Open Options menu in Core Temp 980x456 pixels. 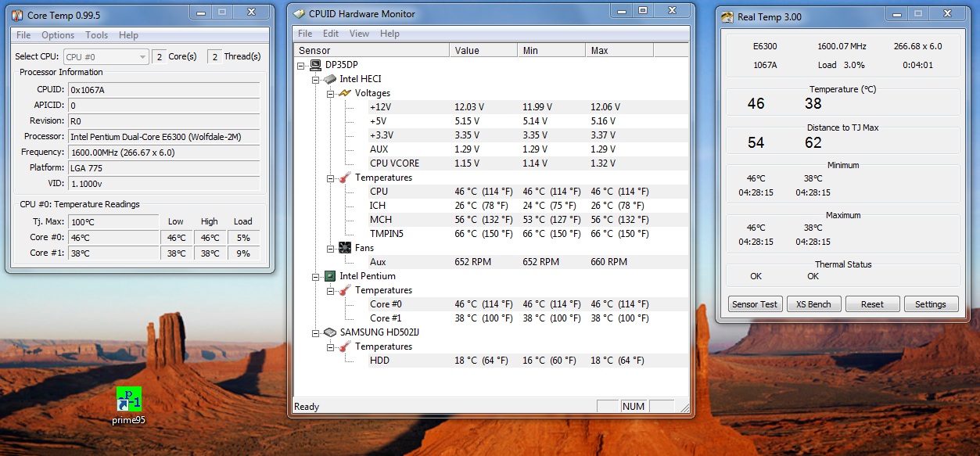[58, 35]
